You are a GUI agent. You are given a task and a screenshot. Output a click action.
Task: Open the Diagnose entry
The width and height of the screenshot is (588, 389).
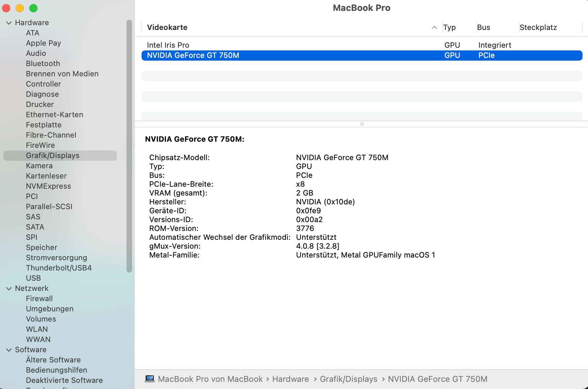click(42, 94)
